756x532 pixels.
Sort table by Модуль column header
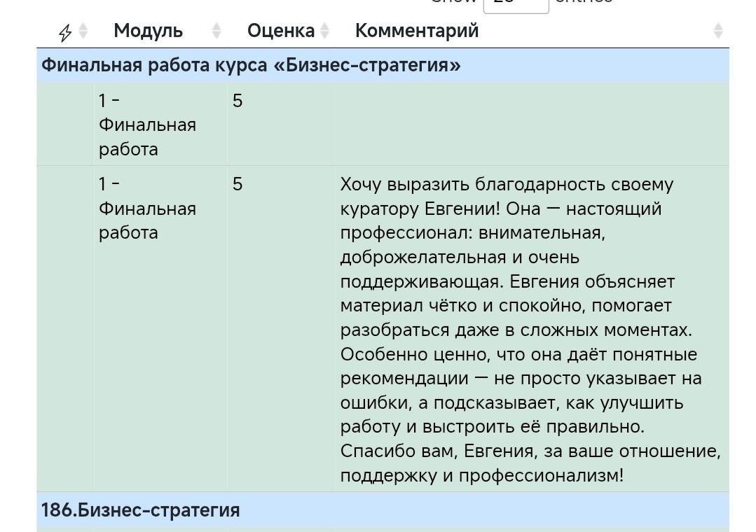pyautogui.click(x=148, y=31)
